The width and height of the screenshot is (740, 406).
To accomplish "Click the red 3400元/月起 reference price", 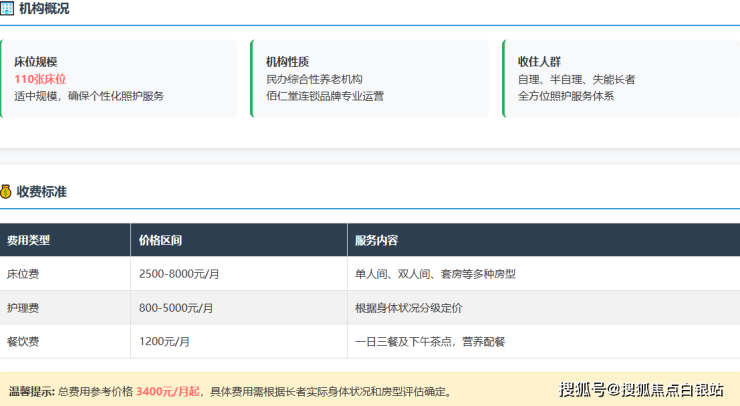I will 168,391.
